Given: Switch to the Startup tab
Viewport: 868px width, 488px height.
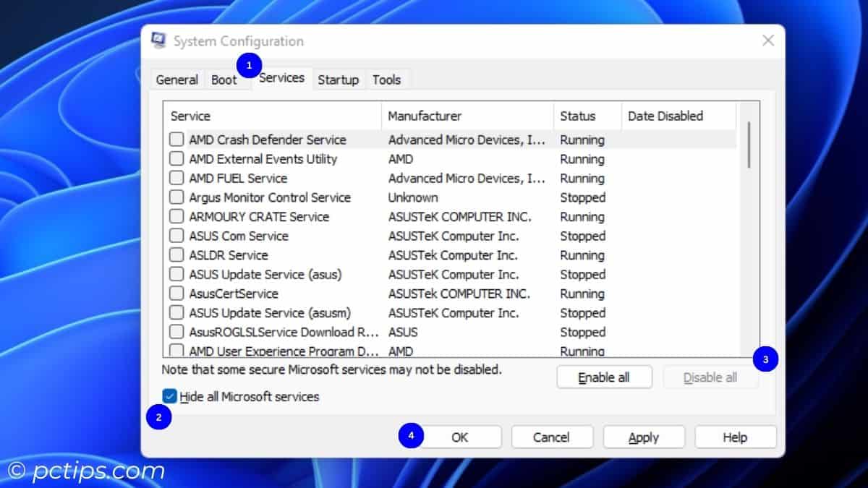Looking at the screenshot, I should 338,80.
